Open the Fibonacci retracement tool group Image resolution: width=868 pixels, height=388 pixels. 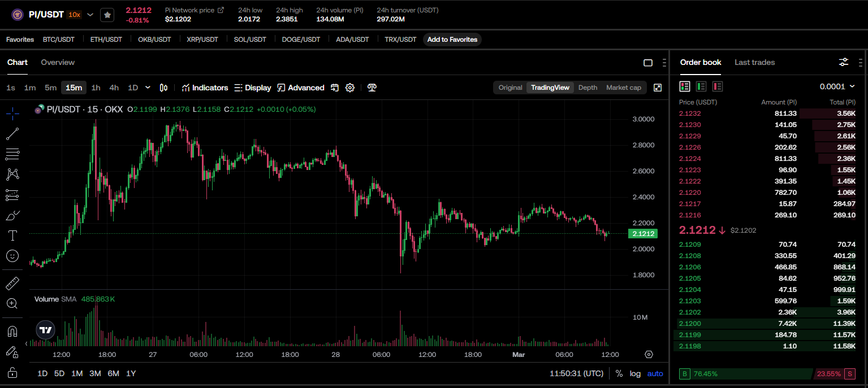click(12, 154)
